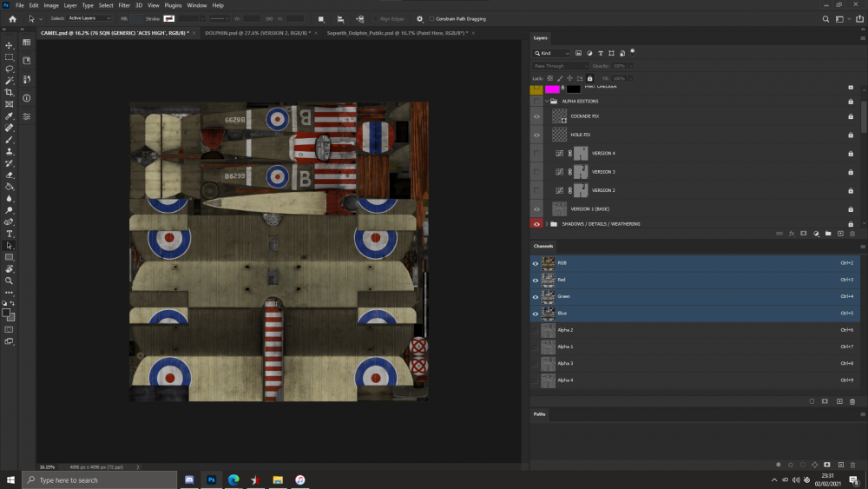Toggle visibility of the Red channel
The height and width of the screenshot is (489, 868).
pyautogui.click(x=536, y=280)
